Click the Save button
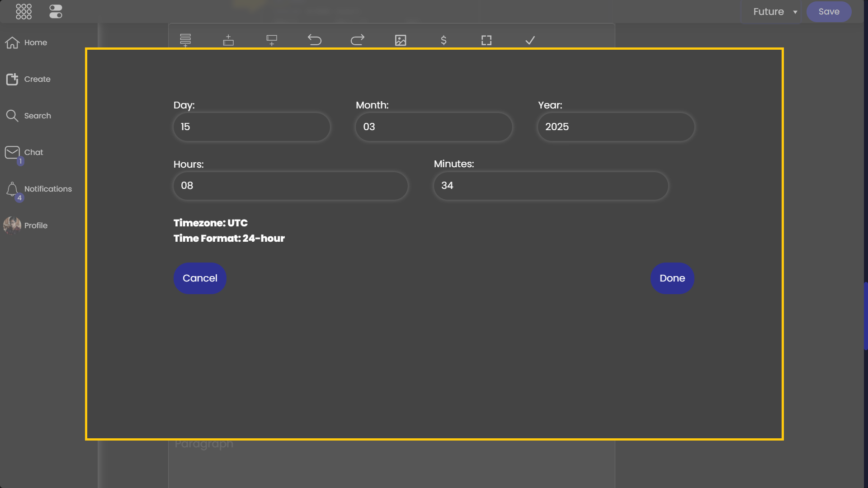 [829, 12]
